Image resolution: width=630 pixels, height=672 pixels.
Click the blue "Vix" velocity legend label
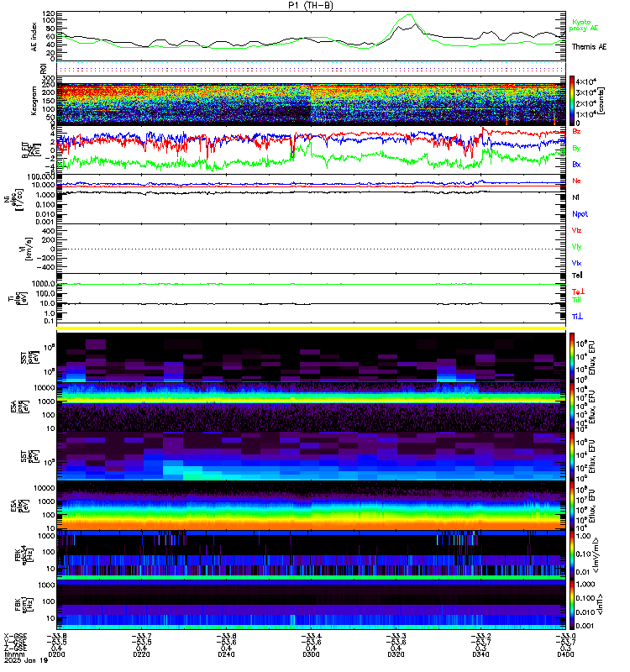tap(576, 263)
